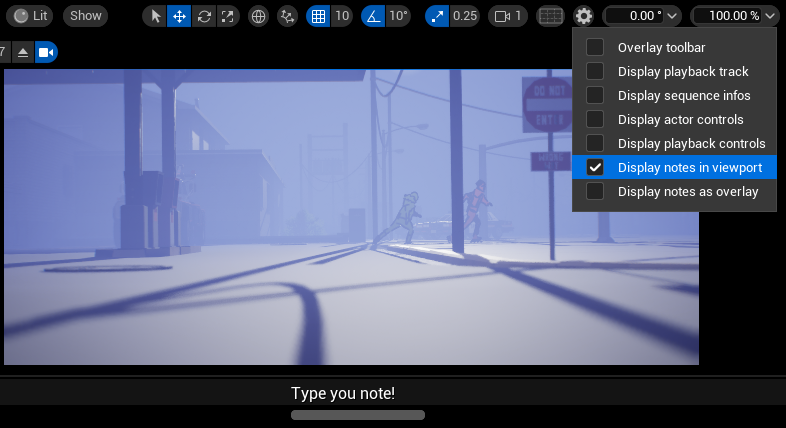Toggle world coordinate system globe icon
Screen dimensions: 786x428
click(258, 16)
